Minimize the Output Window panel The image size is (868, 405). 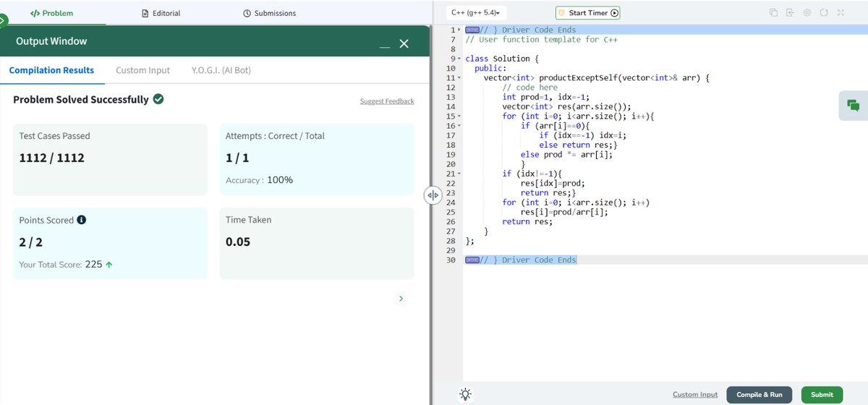tap(386, 46)
